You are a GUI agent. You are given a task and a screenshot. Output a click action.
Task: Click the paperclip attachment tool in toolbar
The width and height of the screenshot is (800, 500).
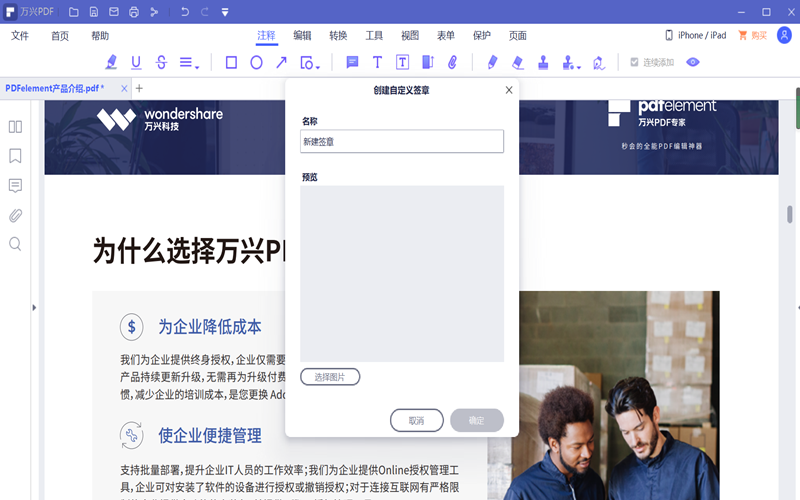(x=452, y=62)
